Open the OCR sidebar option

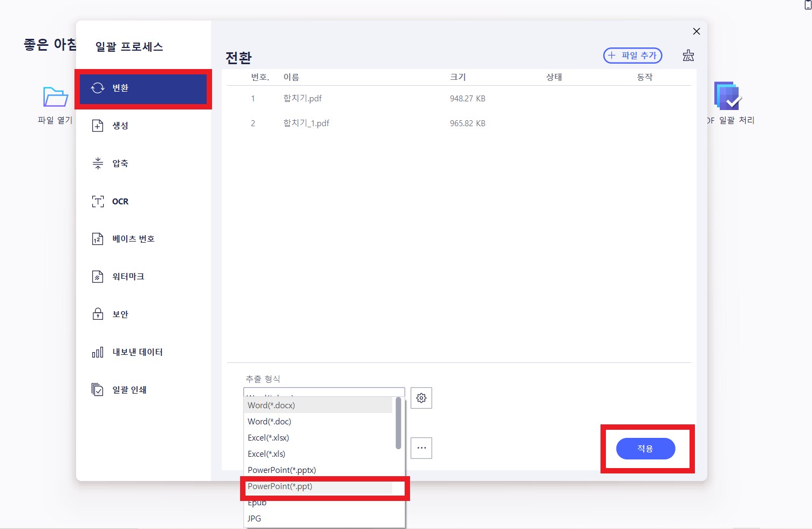click(x=120, y=201)
